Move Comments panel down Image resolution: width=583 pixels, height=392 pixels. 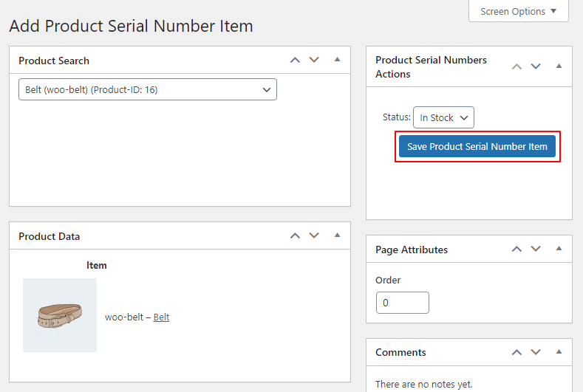tap(536, 352)
